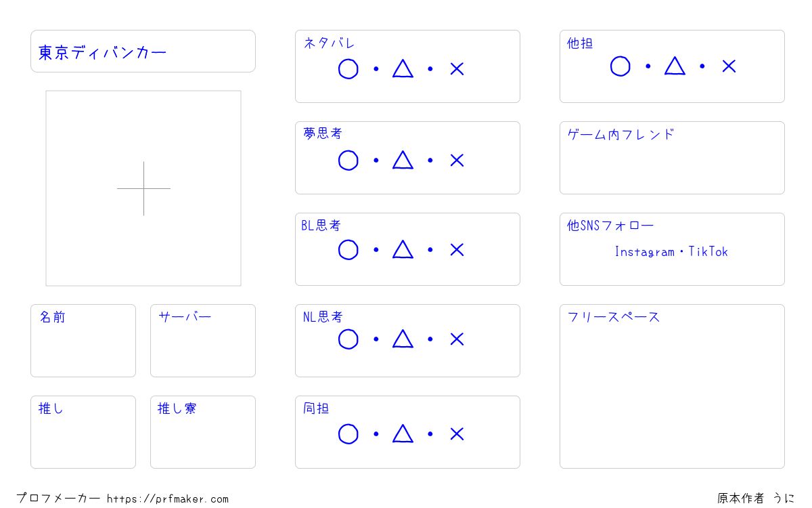Select the cross in the BL思考 row
The width and height of the screenshot is (812, 508).
pos(457,250)
